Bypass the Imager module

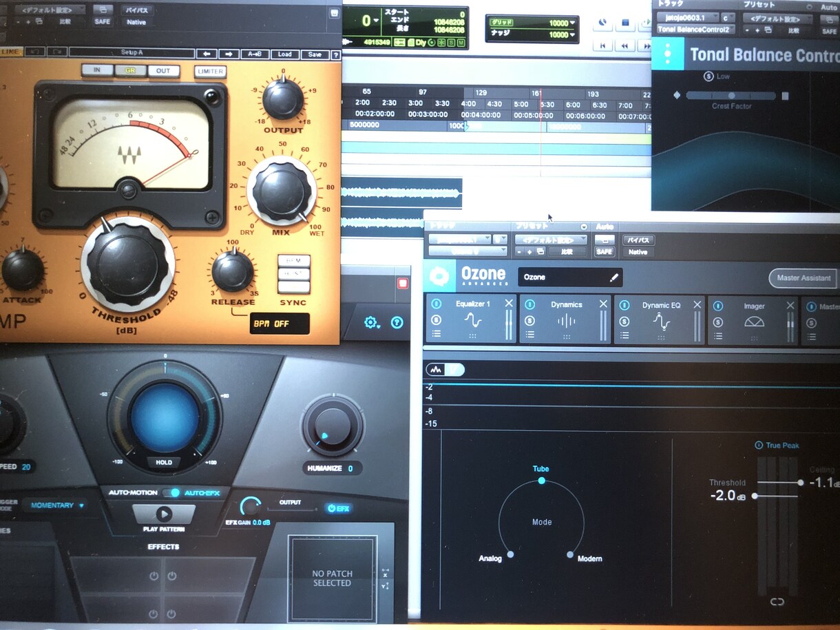(x=718, y=306)
